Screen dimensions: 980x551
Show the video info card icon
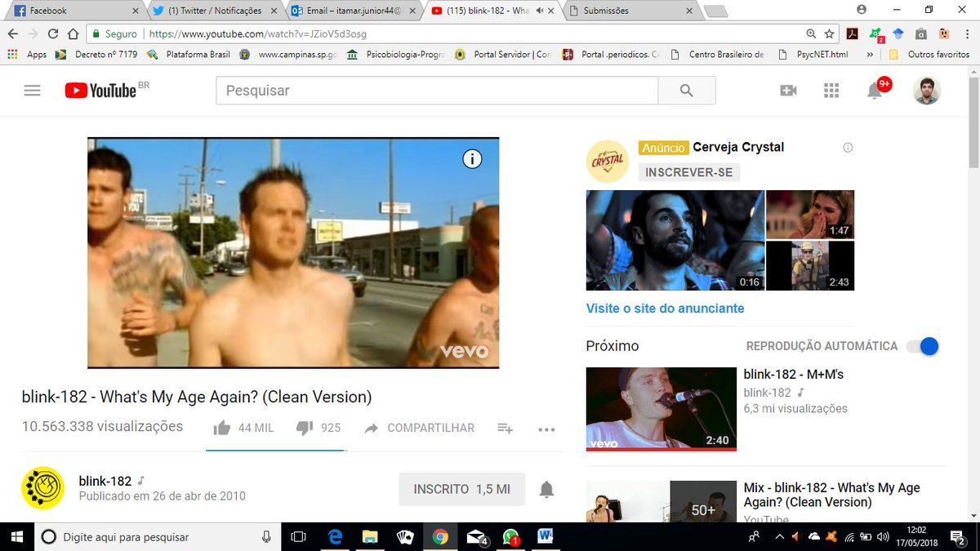(472, 159)
